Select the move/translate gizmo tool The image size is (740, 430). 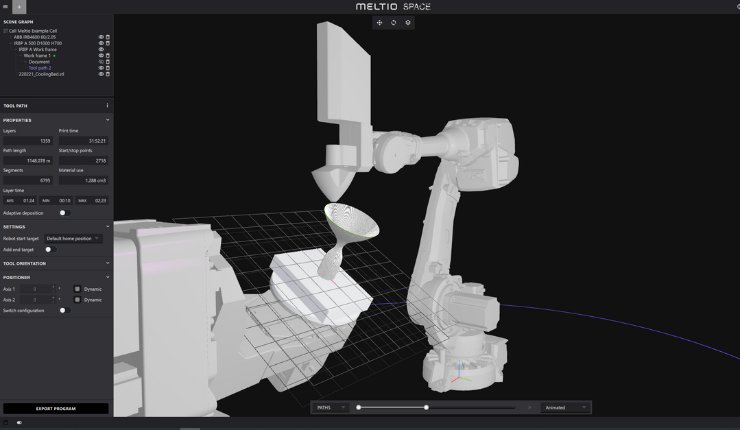click(379, 22)
